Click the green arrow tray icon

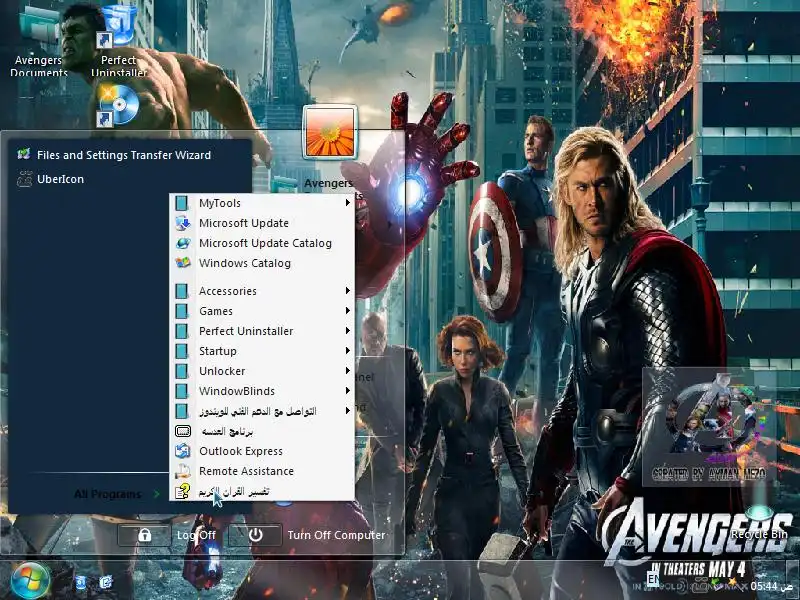click(715, 583)
